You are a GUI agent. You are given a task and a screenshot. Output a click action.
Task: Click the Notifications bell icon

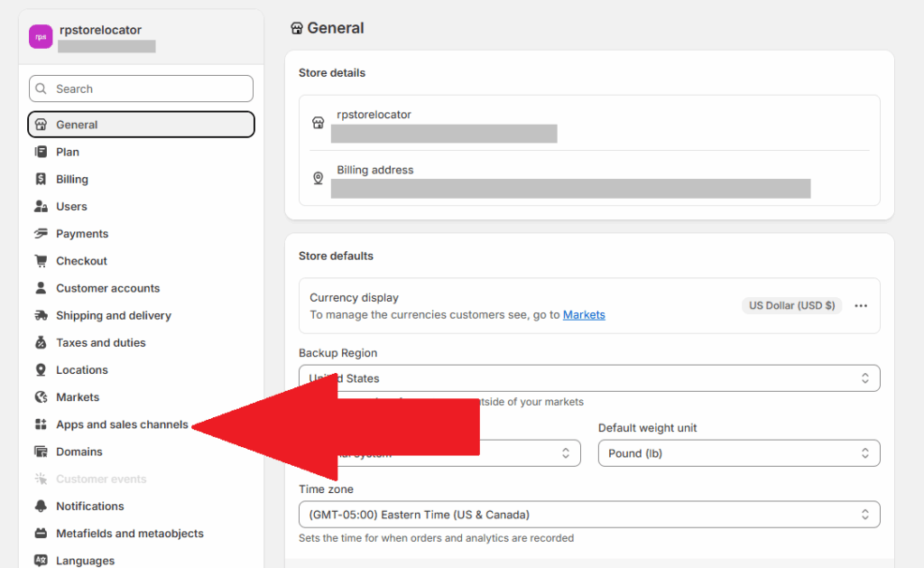click(41, 507)
